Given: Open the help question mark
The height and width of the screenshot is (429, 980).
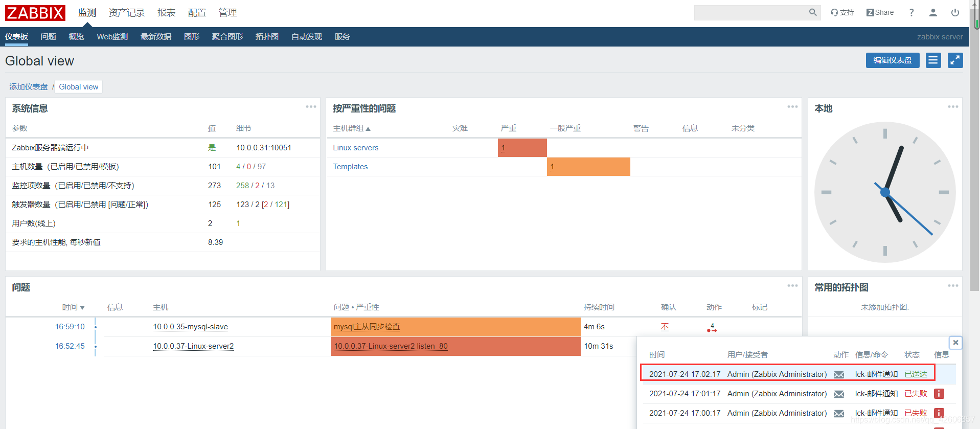Looking at the screenshot, I should pyautogui.click(x=911, y=12).
